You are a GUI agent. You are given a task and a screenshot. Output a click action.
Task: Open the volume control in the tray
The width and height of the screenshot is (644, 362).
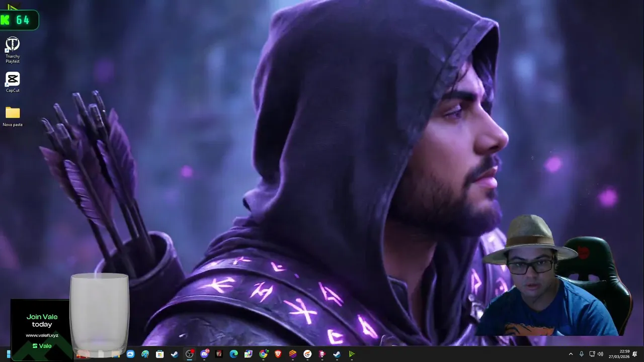[600, 354]
